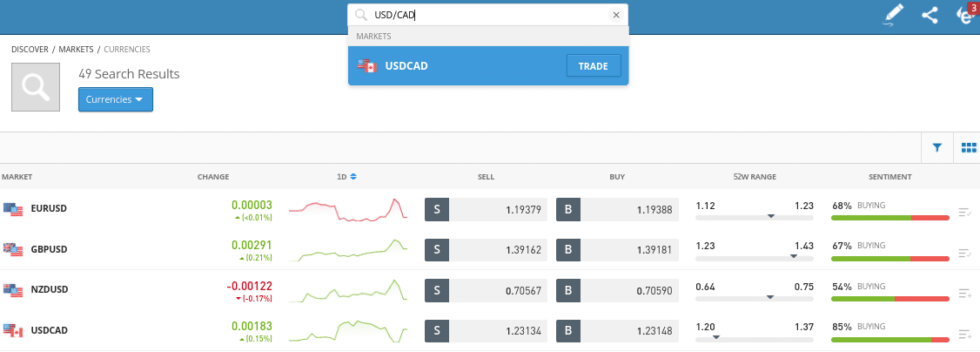Image resolution: width=980 pixels, height=352 pixels.
Task: Select USDCAD search suggestion
Action: point(488,65)
